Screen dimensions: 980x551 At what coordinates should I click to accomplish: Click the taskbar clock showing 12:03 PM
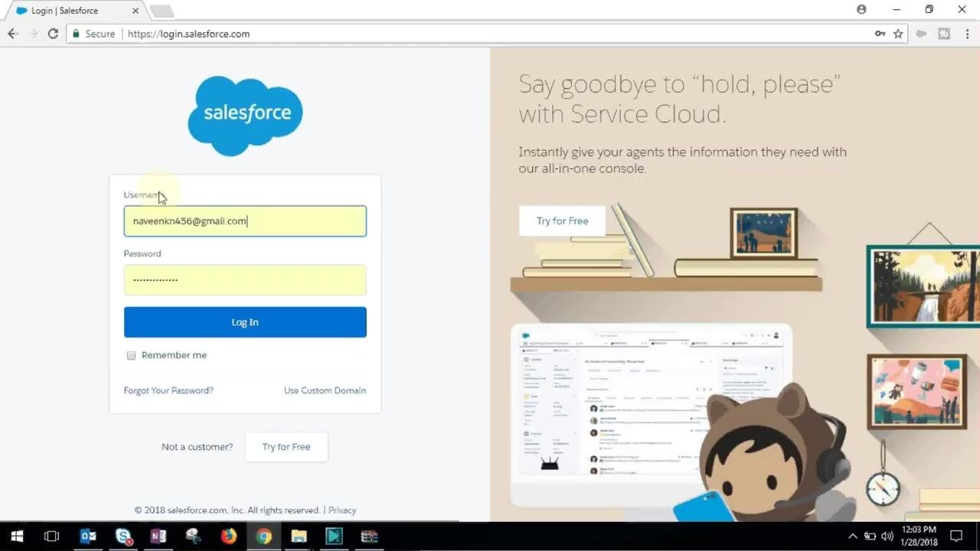click(x=919, y=536)
